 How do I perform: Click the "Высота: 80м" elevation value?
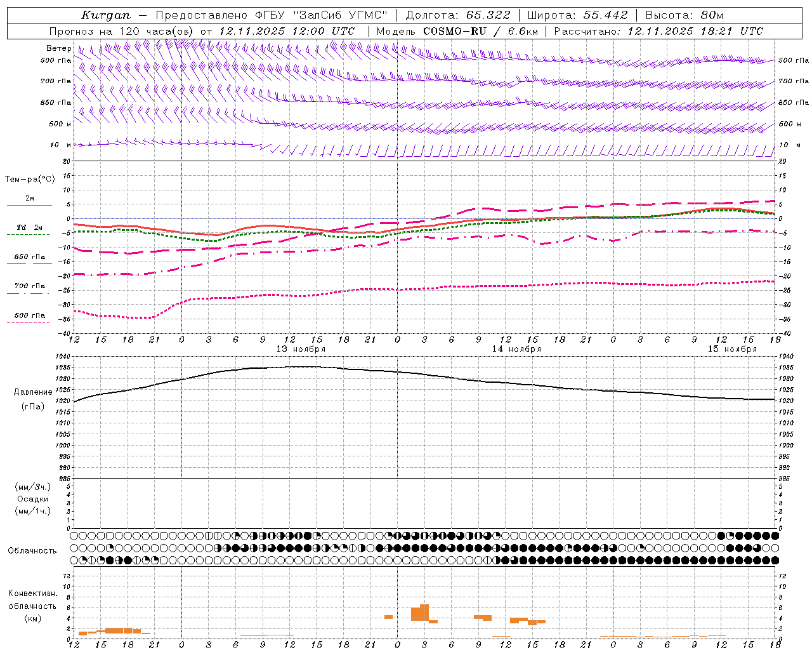684,15
